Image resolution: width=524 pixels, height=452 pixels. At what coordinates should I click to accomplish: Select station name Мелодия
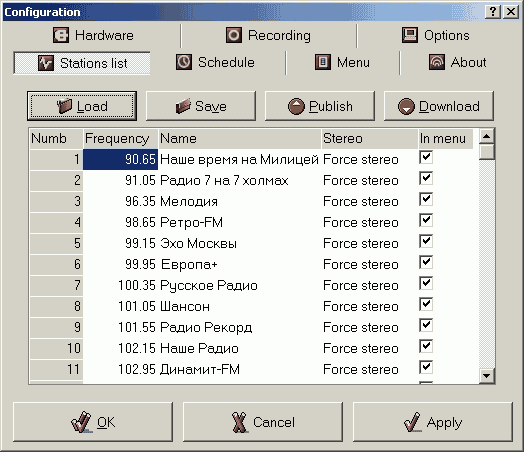pos(189,201)
